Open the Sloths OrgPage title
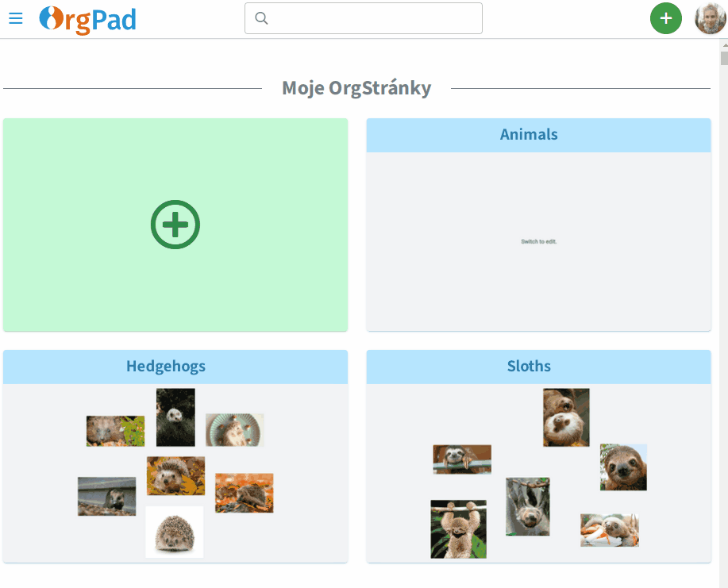 click(x=529, y=367)
